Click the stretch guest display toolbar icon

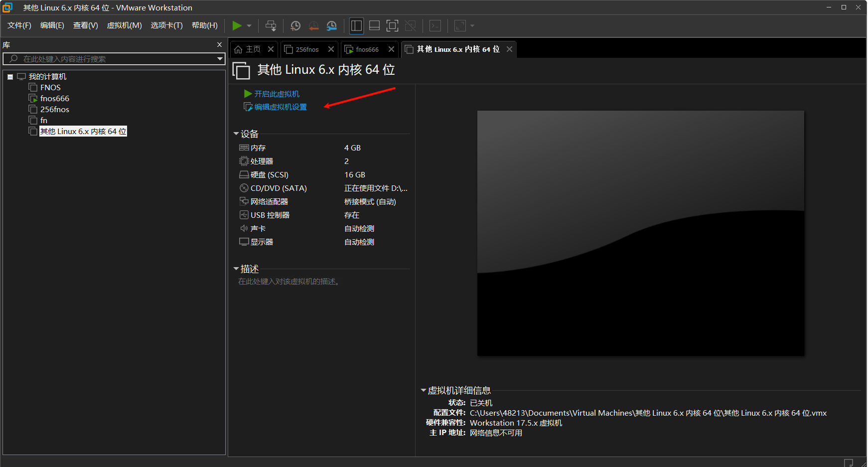[460, 25]
